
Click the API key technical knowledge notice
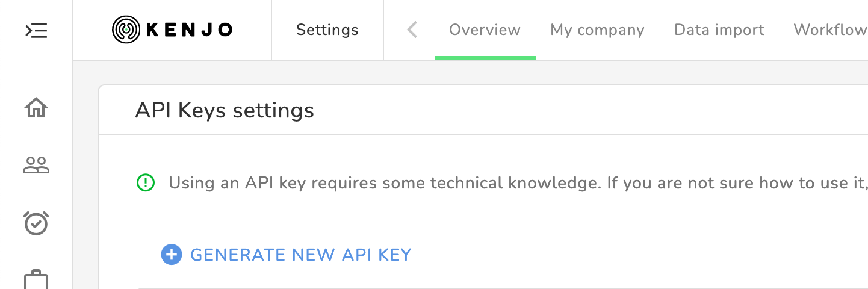coord(518,182)
